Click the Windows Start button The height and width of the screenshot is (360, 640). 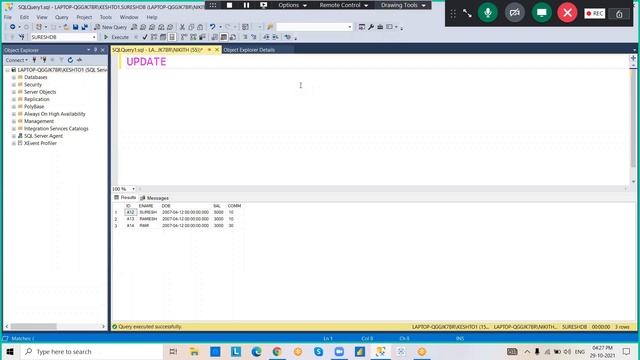(10, 351)
